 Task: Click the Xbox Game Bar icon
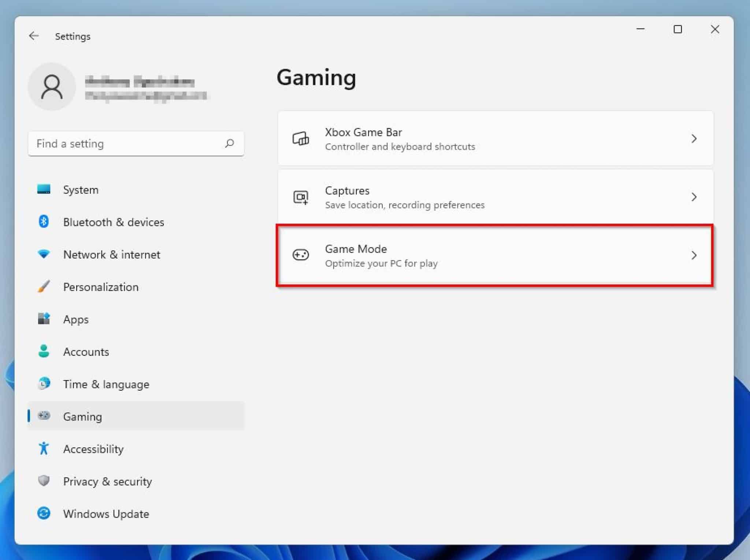(x=301, y=139)
